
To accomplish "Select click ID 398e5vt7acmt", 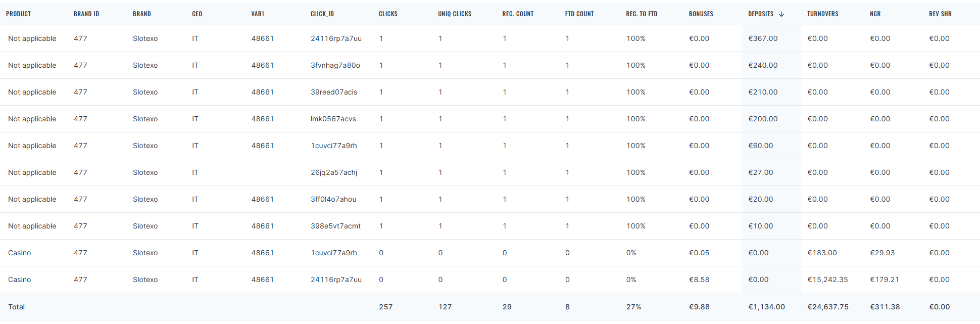I will [x=335, y=226].
